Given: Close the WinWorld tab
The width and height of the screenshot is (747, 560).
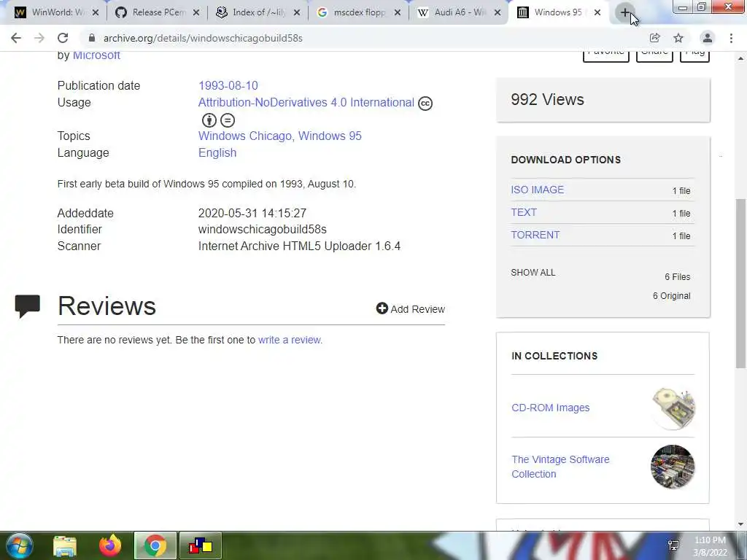Looking at the screenshot, I should click(x=96, y=13).
